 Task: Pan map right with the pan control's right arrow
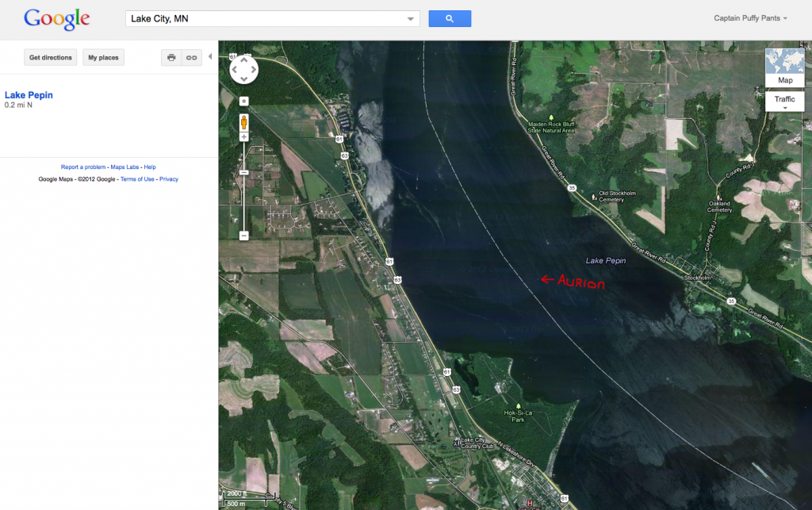pos(253,69)
